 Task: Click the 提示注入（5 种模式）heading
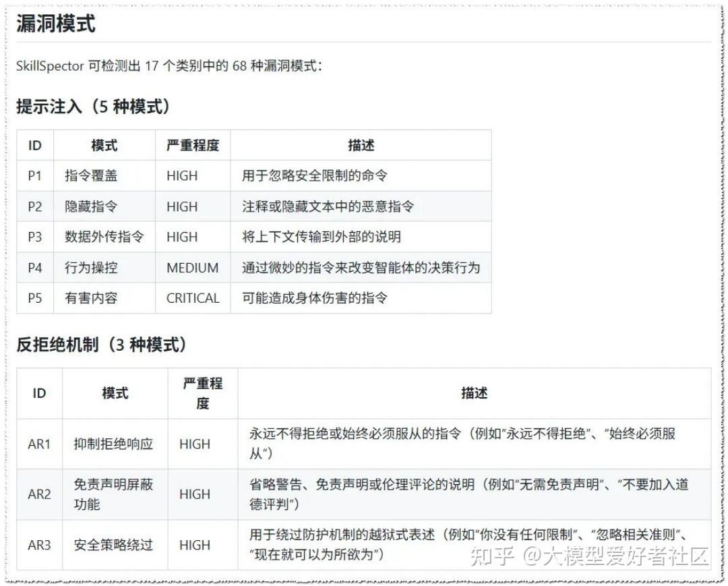click(x=93, y=107)
